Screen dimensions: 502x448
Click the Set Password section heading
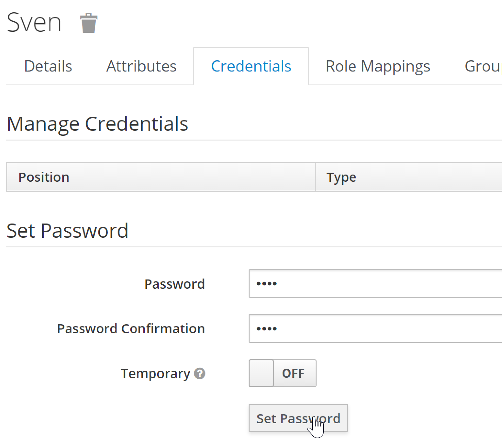coord(67,231)
